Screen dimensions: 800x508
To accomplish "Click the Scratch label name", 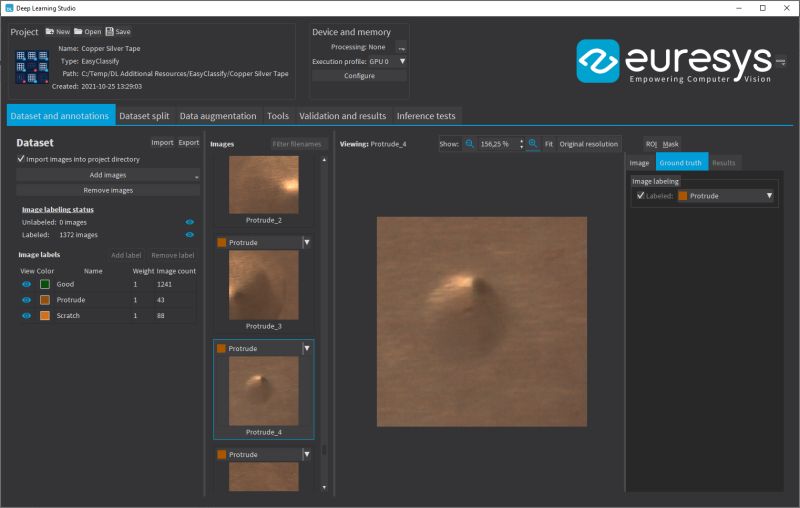I will 68,316.
